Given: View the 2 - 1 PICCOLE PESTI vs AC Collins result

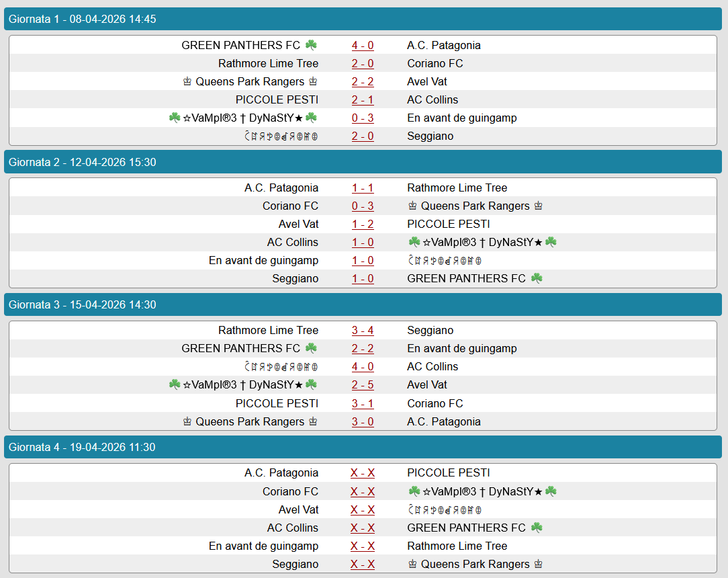Looking at the screenshot, I should pyautogui.click(x=363, y=100).
